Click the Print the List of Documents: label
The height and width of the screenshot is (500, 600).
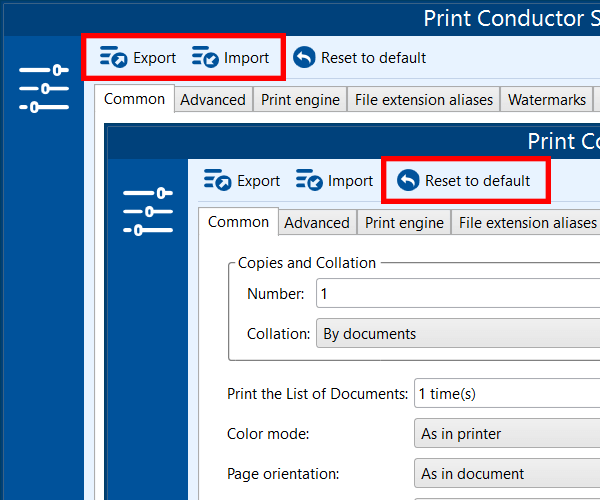click(x=318, y=394)
